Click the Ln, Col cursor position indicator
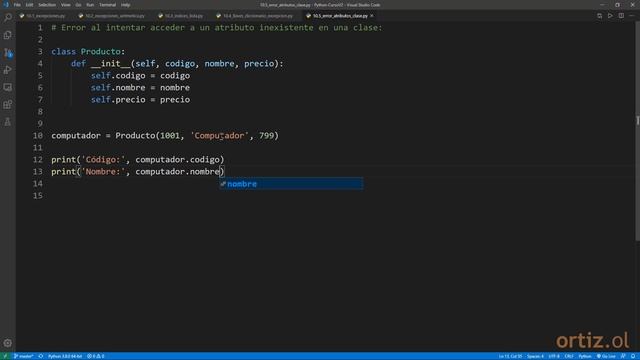The image size is (640, 360). 510,356
